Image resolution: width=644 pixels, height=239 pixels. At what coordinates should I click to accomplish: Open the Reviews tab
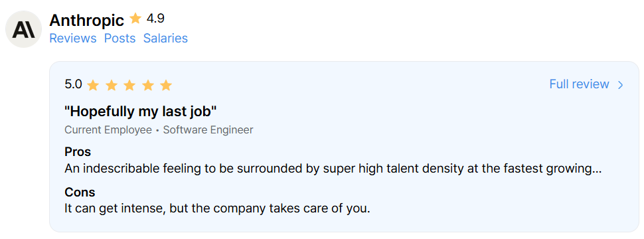[x=72, y=39]
